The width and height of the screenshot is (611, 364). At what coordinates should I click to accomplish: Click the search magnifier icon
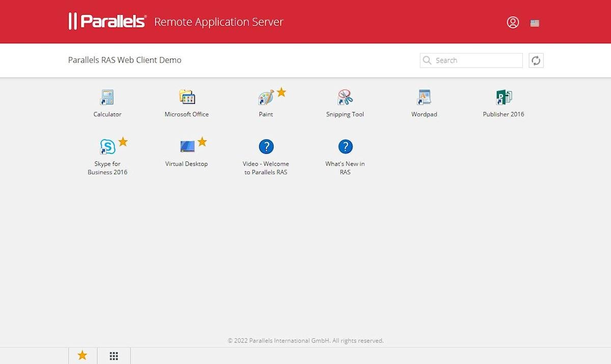pos(427,61)
